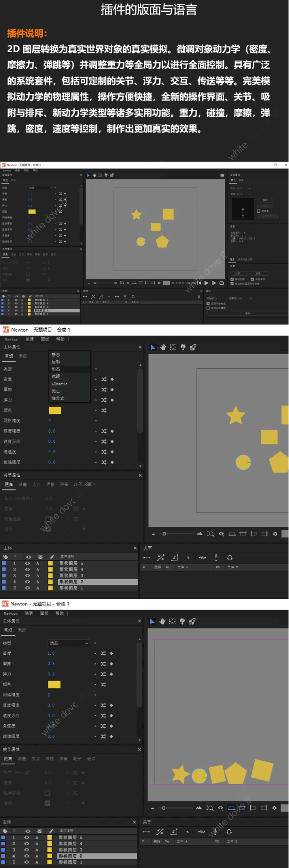
Task: Click the distance joint icon in middle window
Action: tap(147, 558)
